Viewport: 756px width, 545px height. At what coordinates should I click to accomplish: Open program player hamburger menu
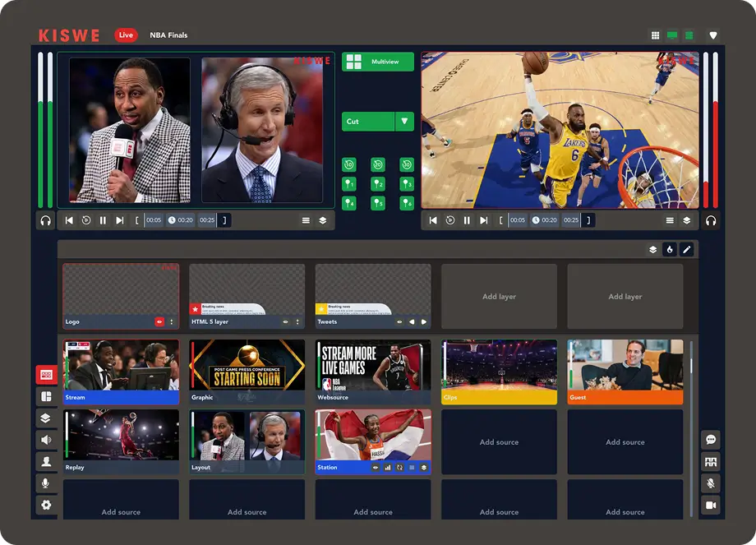670,220
